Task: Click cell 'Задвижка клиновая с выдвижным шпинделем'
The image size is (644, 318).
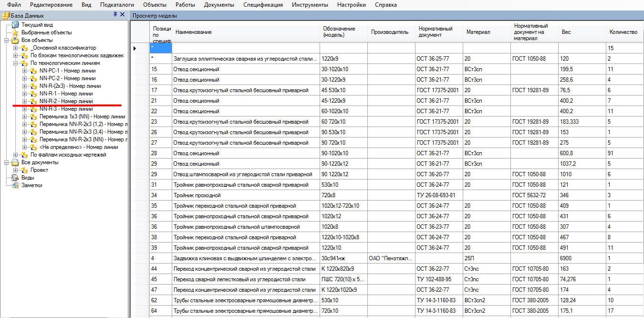Action: point(246,258)
